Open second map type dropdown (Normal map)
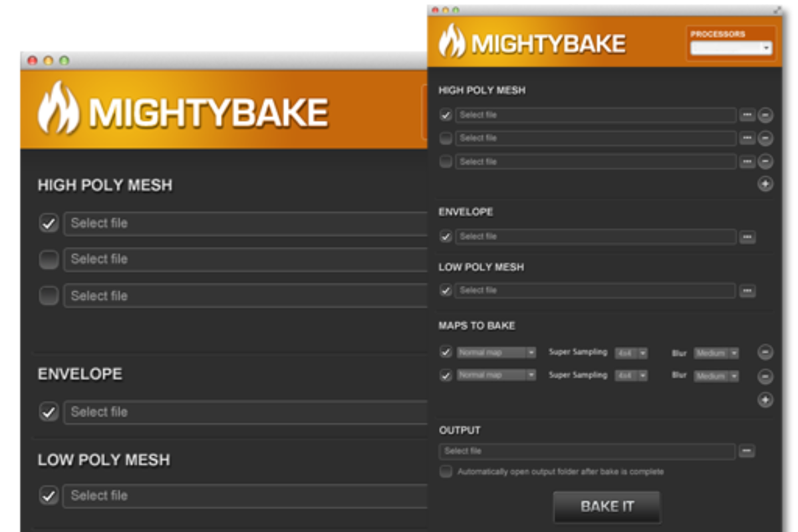Viewport: 798px width, 532px height. 496,376
